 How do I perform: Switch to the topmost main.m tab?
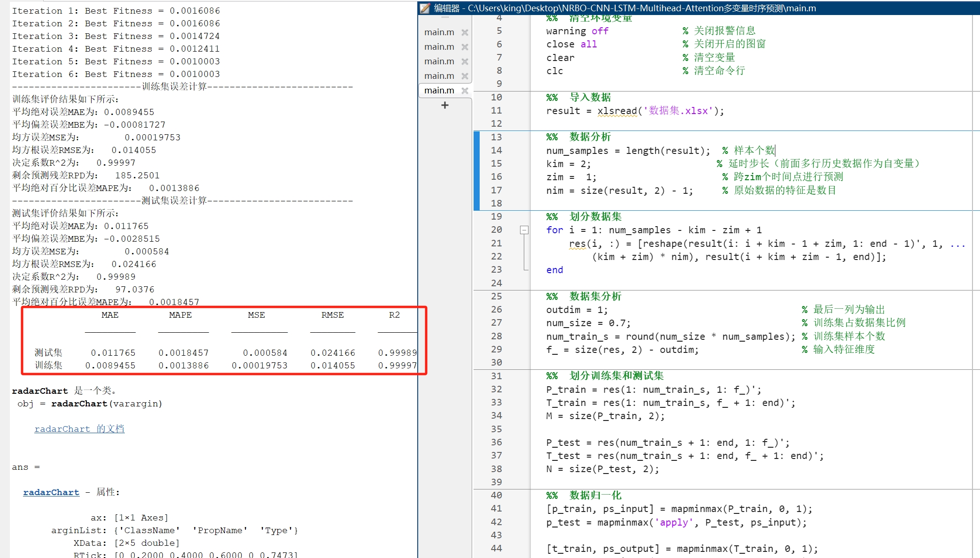439,32
